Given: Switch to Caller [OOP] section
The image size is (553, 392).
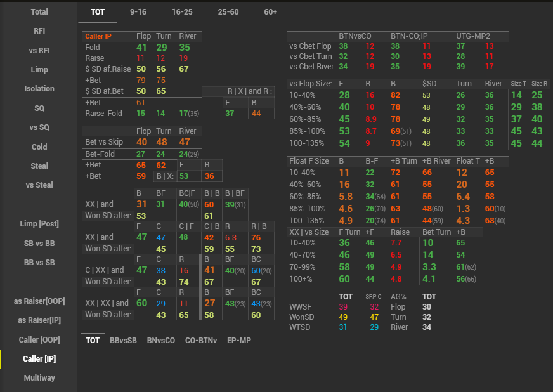Looking at the screenshot, I should (39, 339).
